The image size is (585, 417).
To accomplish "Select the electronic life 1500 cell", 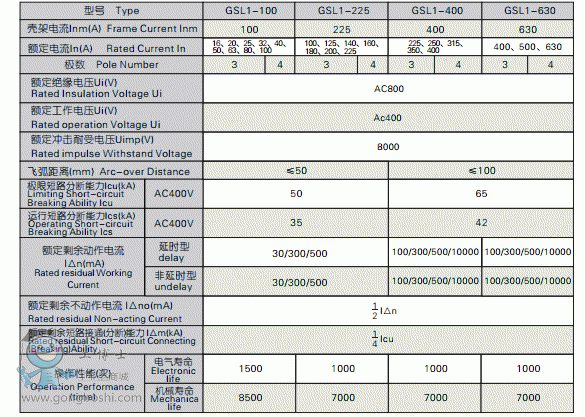I will (x=250, y=369).
